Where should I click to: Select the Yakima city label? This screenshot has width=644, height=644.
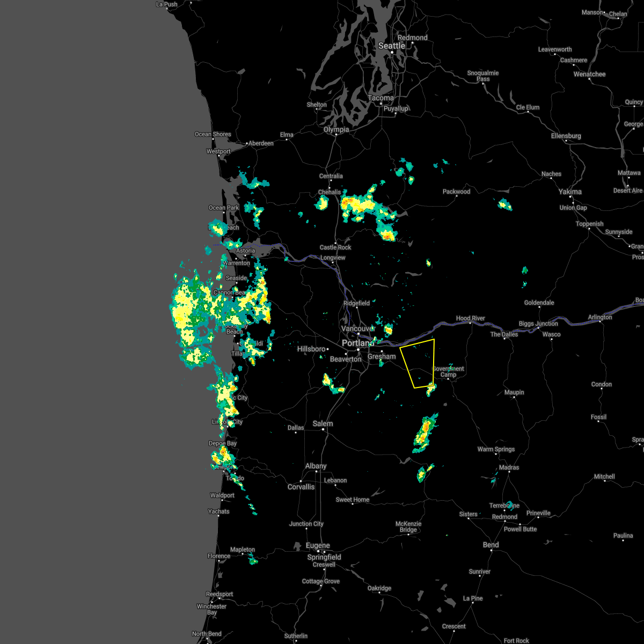click(570, 192)
